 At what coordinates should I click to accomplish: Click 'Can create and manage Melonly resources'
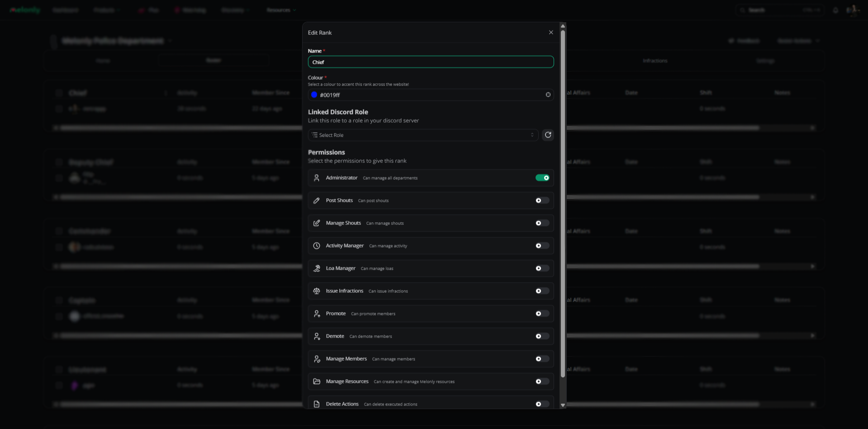(414, 381)
